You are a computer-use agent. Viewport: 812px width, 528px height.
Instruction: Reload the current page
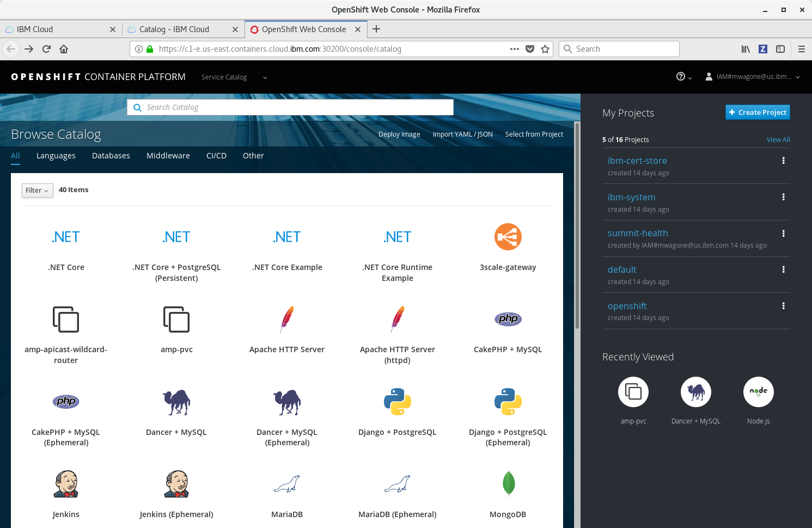pyautogui.click(x=46, y=49)
